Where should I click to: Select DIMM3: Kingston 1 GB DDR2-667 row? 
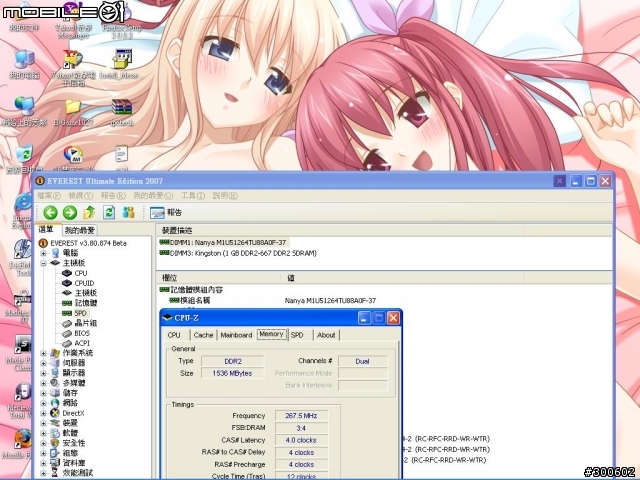238,253
